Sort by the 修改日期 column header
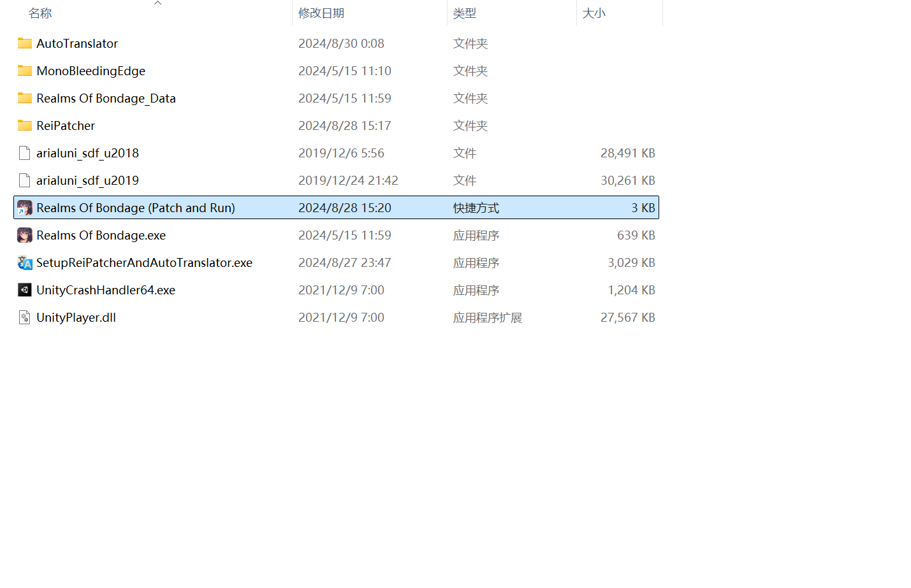The width and height of the screenshot is (911, 588). pos(321,13)
